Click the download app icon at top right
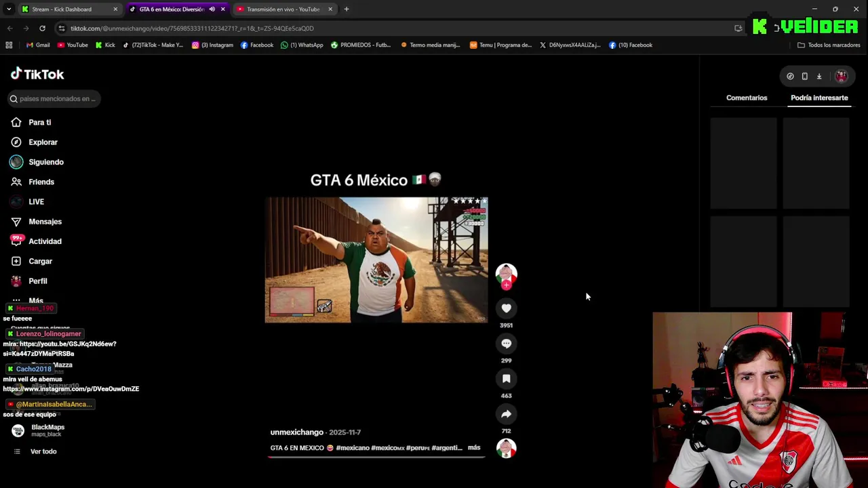 pyautogui.click(x=819, y=77)
